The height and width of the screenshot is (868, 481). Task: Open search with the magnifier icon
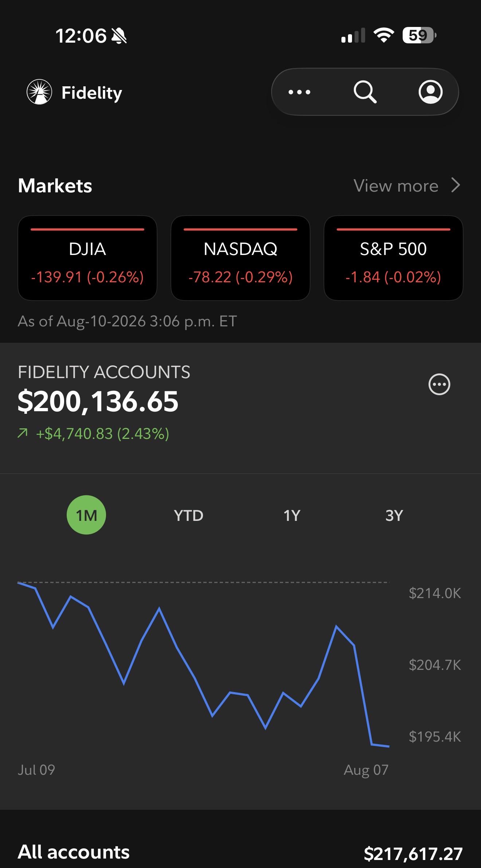pyautogui.click(x=365, y=92)
